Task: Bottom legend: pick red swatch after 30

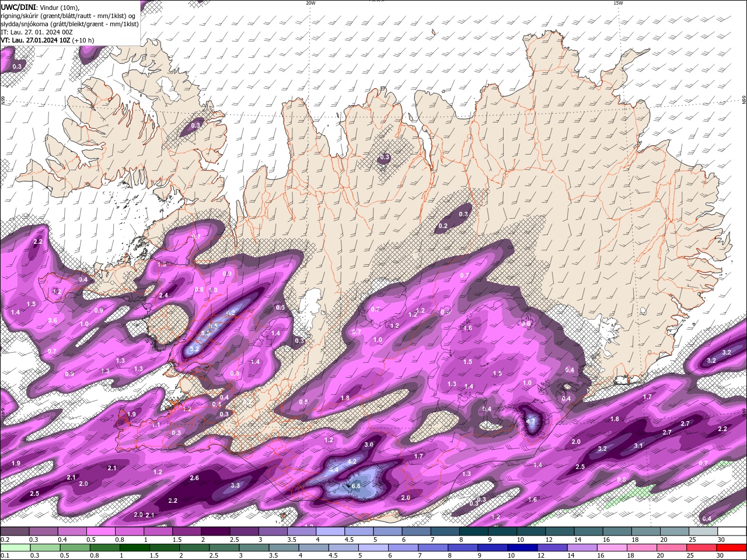Action: point(732,548)
